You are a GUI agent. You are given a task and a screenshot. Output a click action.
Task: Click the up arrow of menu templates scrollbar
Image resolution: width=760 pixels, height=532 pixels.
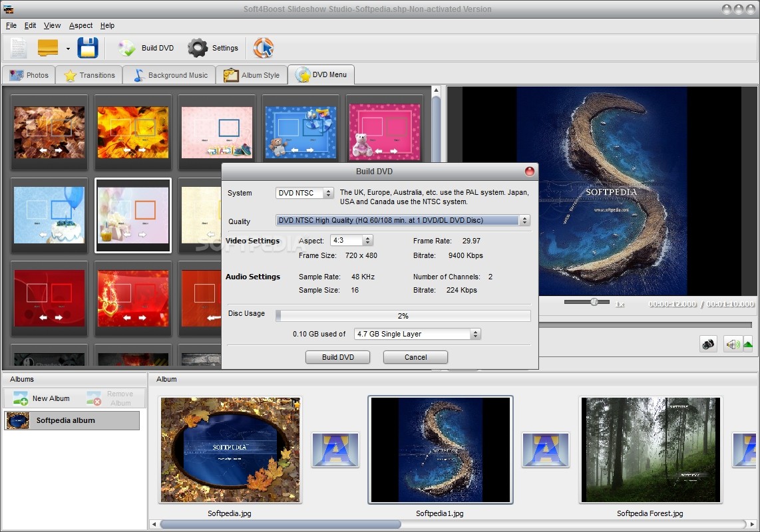[x=436, y=90]
